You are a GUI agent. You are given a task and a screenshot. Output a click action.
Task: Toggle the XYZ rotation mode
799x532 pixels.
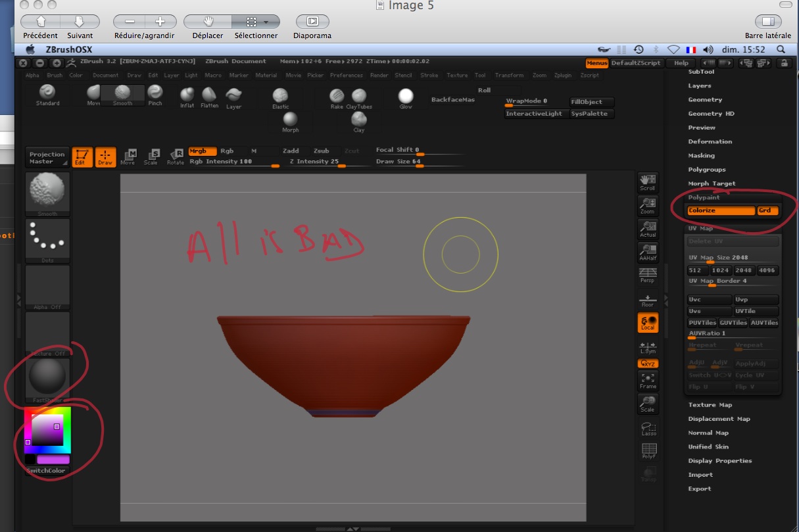(x=648, y=364)
